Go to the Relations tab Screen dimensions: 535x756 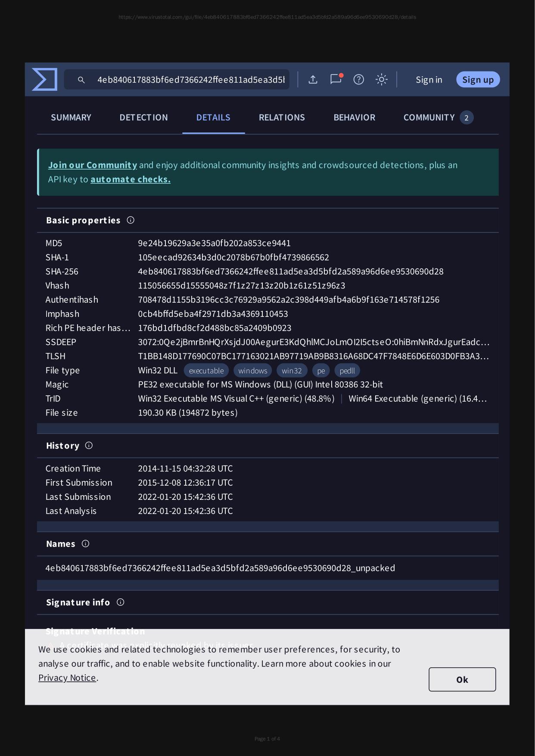282,118
